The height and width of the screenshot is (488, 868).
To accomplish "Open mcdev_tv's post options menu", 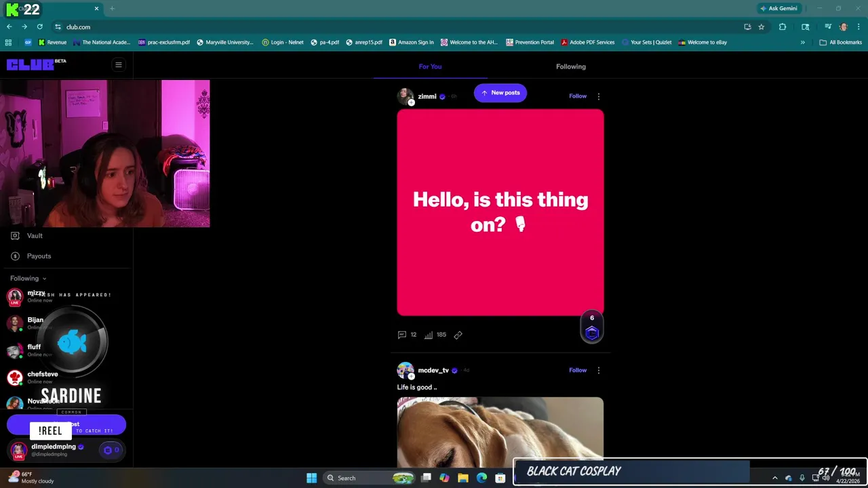I will (598, 370).
